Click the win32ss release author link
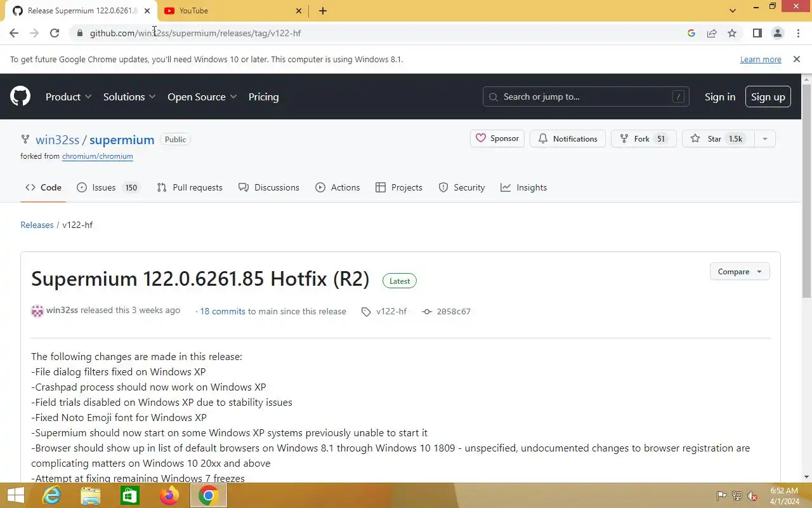The width and height of the screenshot is (812, 508). [x=62, y=311]
